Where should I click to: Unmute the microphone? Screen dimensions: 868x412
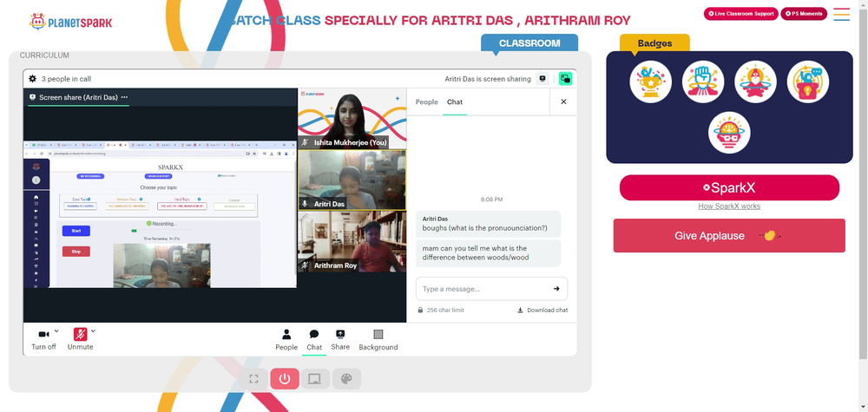tap(80, 339)
